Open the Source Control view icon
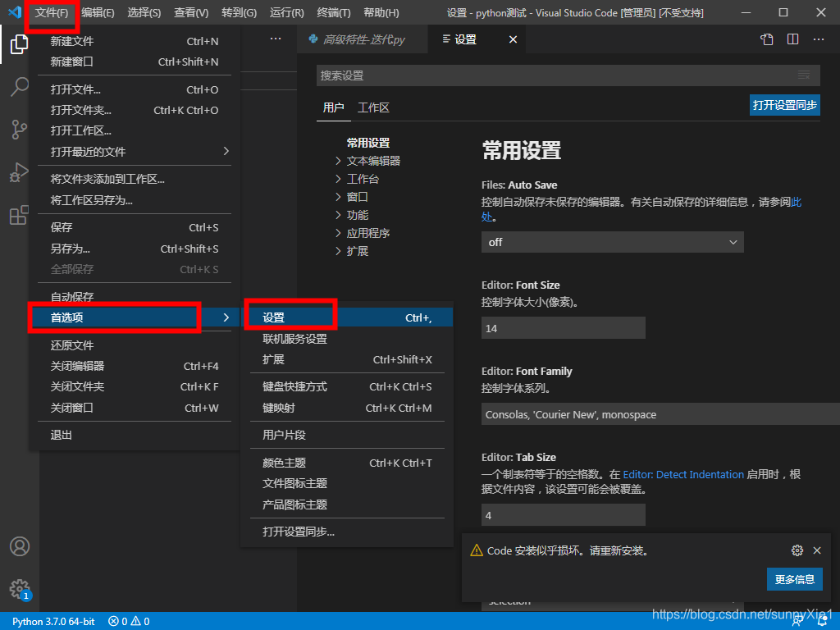Screen dimensions: 840x630 click(20, 130)
